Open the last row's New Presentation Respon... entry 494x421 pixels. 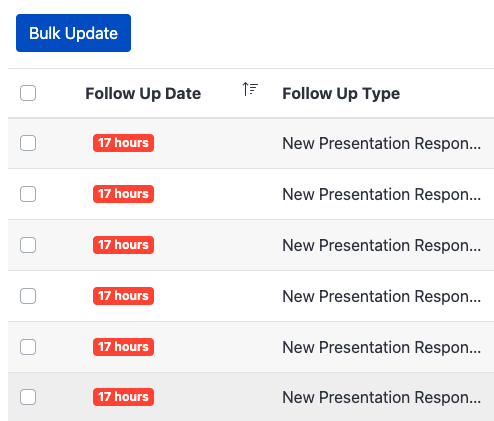[x=382, y=398]
